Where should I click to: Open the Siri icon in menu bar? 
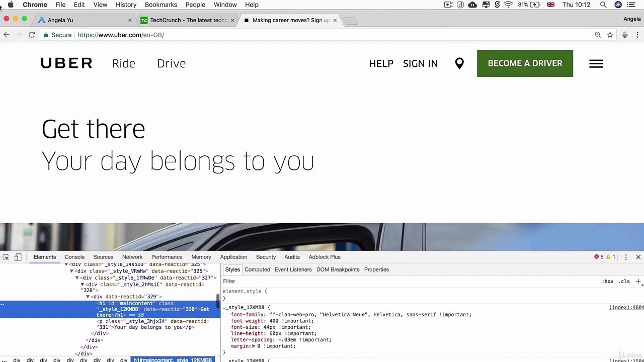coord(618,5)
